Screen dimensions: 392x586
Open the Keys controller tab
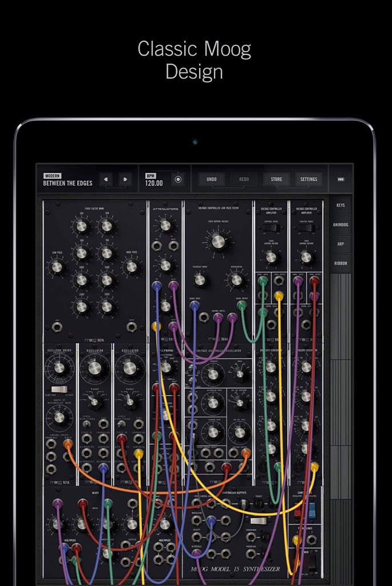click(340, 205)
